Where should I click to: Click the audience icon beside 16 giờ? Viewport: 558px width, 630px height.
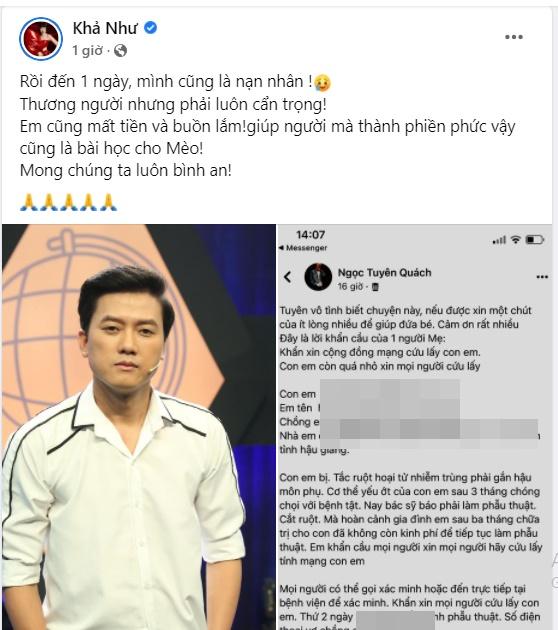point(375,287)
